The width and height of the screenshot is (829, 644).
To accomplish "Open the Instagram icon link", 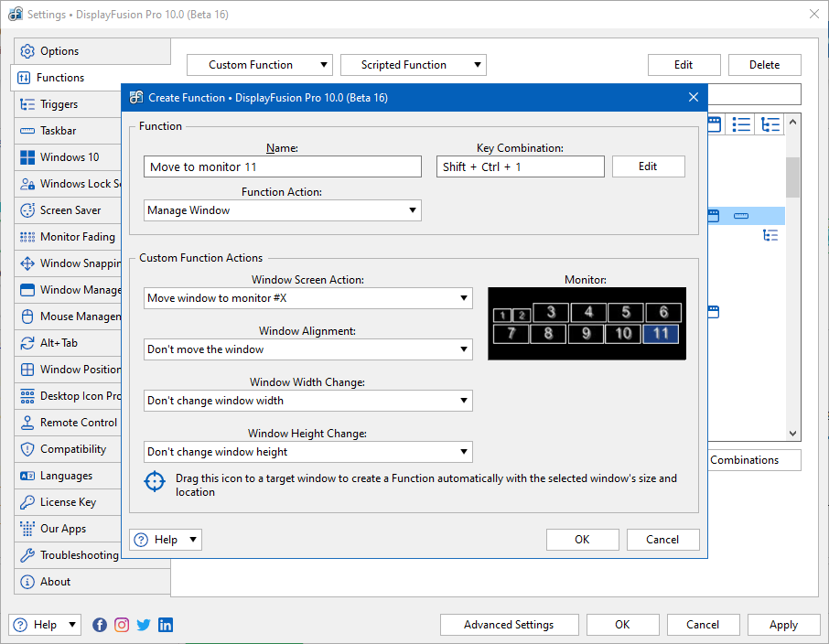I will pyautogui.click(x=122, y=625).
